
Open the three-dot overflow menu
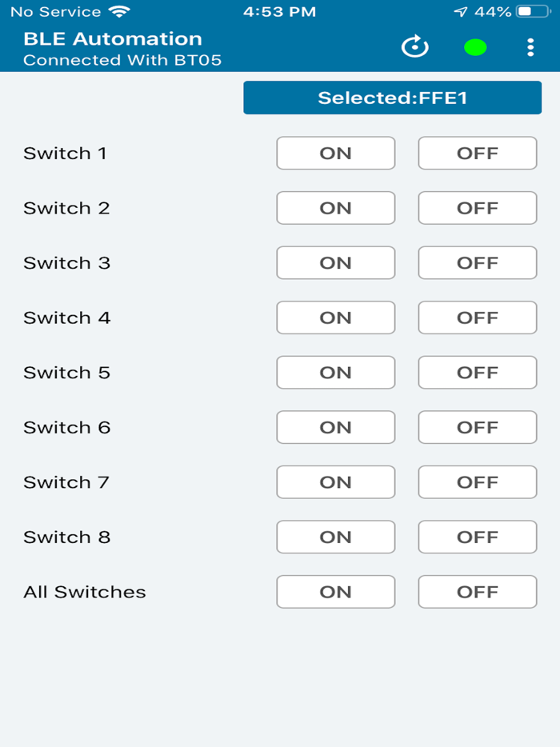coord(530,47)
